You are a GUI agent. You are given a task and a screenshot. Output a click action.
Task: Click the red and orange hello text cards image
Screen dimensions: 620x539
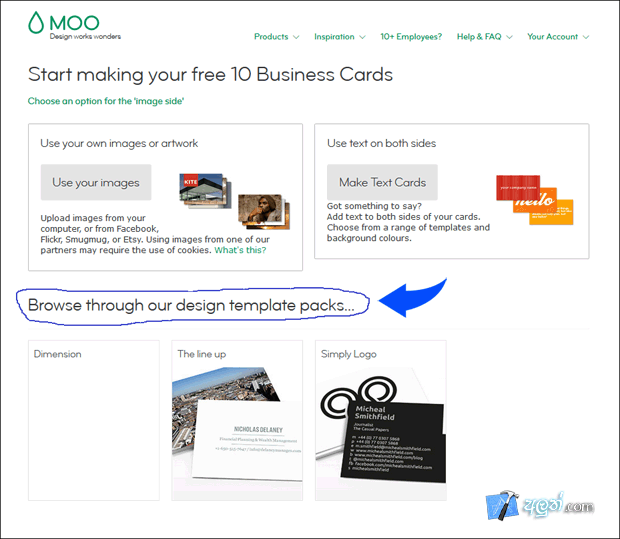point(535,200)
